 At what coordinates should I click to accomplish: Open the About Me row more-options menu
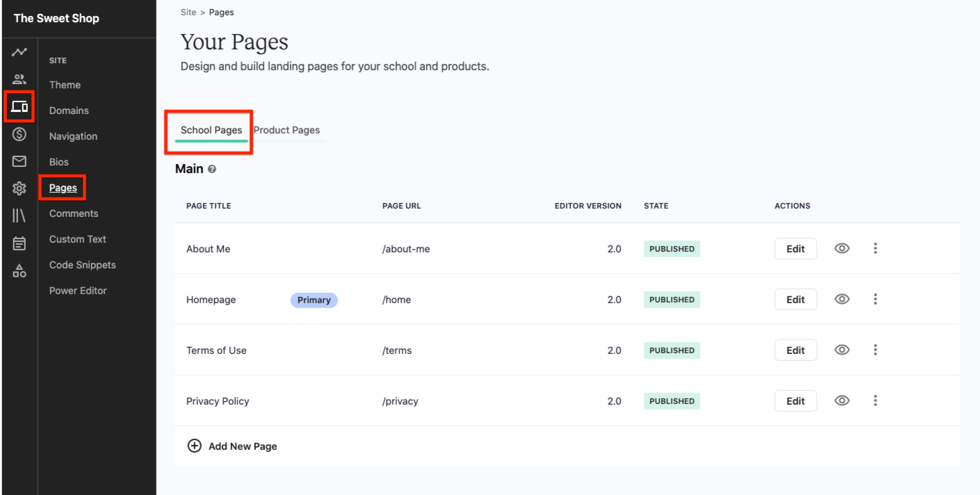pyautogui.click(x=875, y=248)
